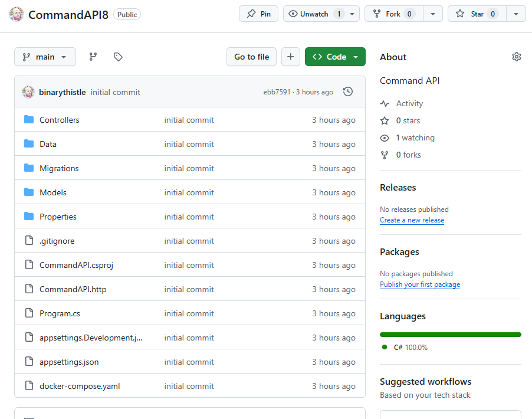This screenshot has height=419, width=532.
Task: Click the Packages heading
Action: tap(400, 252)
